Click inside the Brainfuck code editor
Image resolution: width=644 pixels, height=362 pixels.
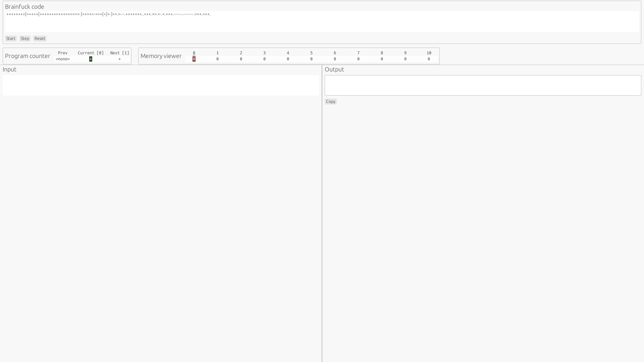[x=322, y=21]
